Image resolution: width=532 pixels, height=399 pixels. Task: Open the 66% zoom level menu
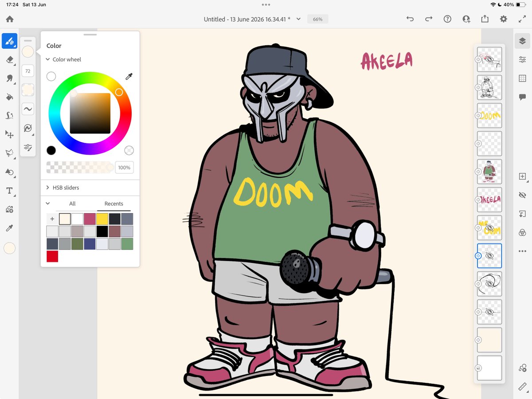[x=317, y=19]
